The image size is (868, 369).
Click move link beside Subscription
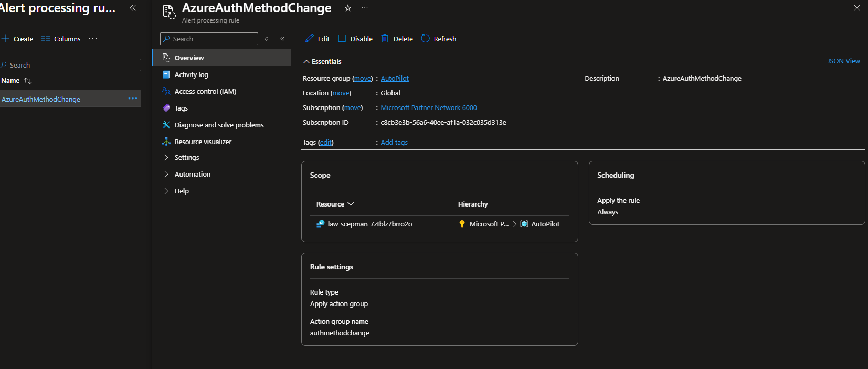point(353,107)
